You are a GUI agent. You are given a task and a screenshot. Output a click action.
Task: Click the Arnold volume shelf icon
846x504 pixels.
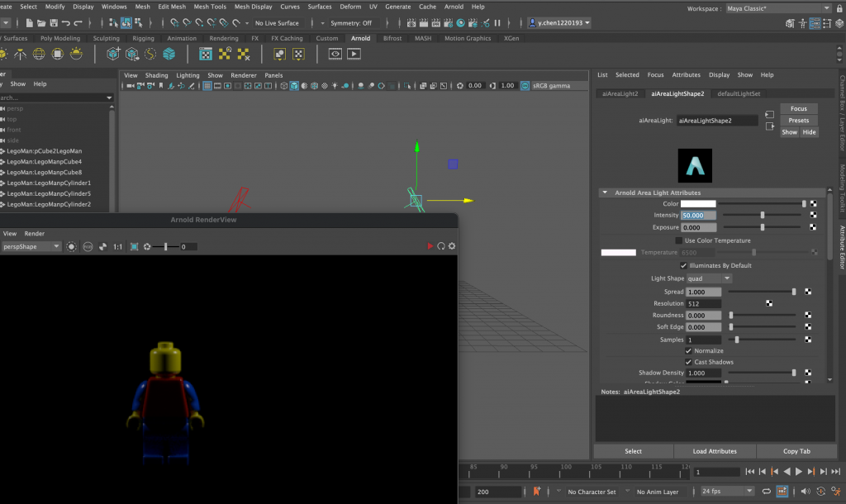(169, 54)
